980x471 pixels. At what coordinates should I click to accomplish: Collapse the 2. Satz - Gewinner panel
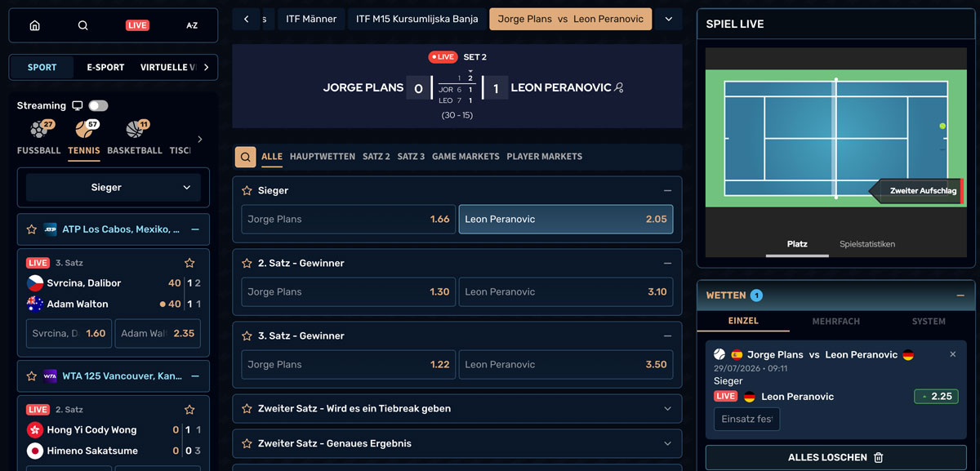coord(667,263)
